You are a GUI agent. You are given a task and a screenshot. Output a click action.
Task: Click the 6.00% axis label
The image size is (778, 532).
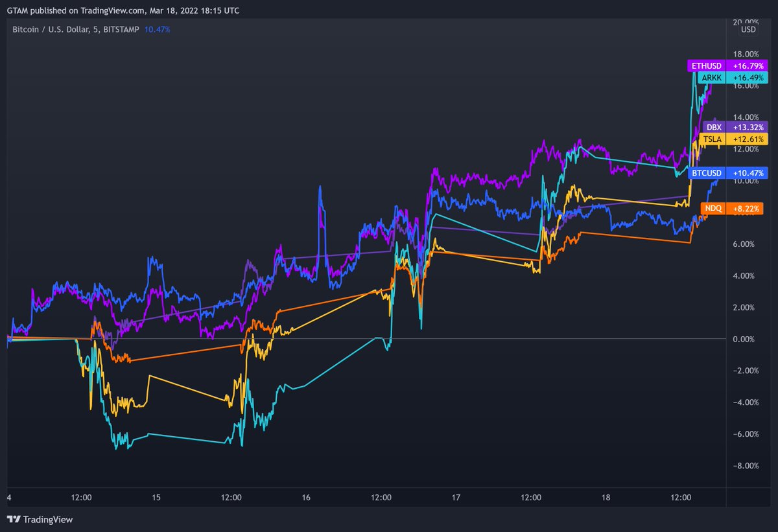pyautogui.click(x=745, y=244)
